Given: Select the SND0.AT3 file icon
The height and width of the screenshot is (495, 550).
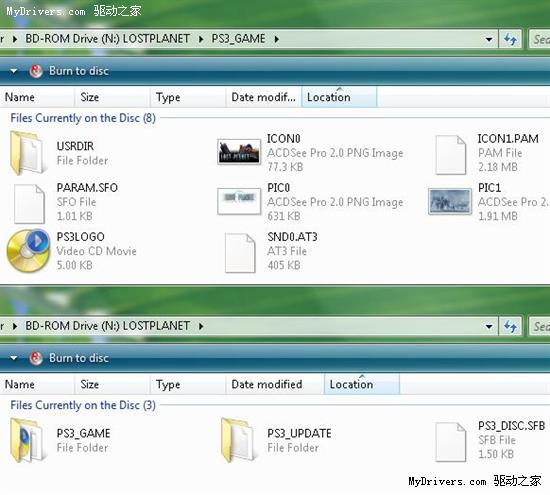Looking at the screenshot, I should point(240,253).
